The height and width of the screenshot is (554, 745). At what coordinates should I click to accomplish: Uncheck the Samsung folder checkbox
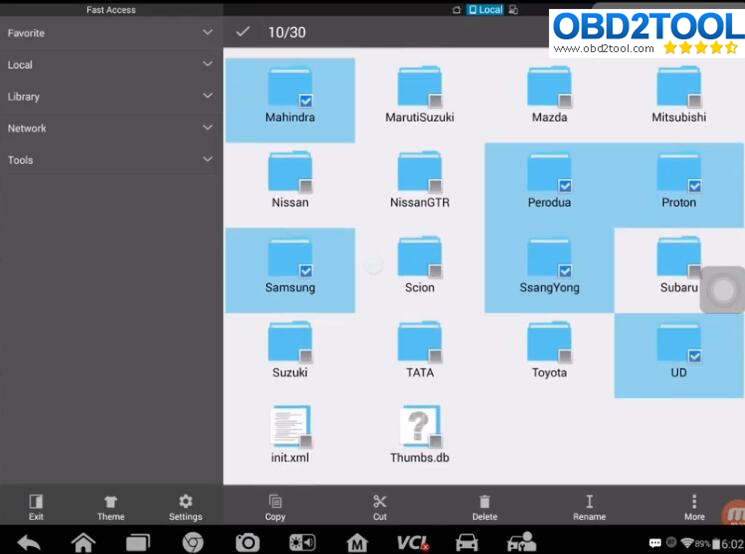[306, 270]
